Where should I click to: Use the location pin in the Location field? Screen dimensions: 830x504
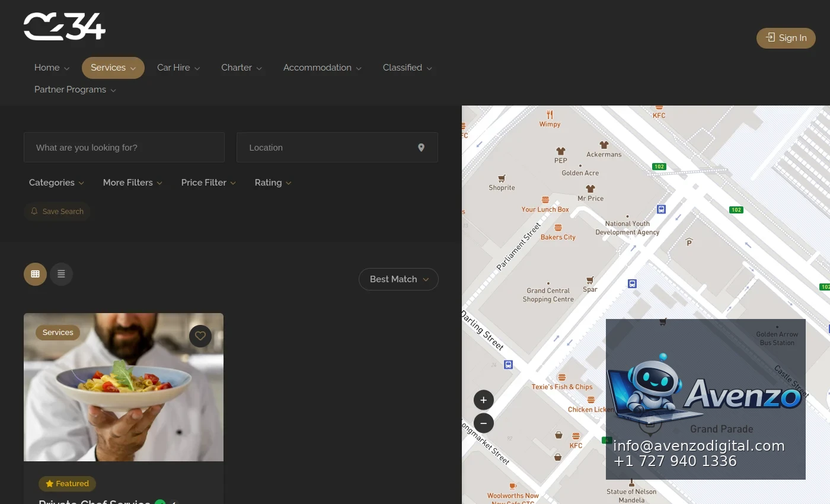click(x=421, y=148)
